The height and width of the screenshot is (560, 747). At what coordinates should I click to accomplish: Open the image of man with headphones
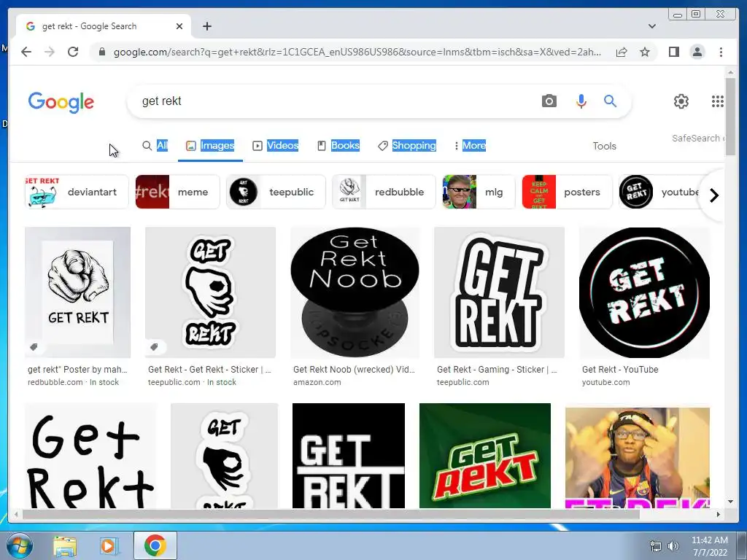[638, 457]
